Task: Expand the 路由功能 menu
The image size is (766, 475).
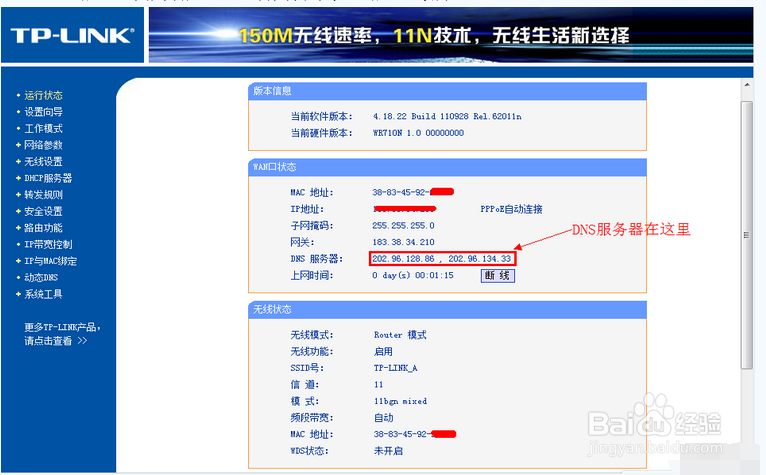Action: point(43,228)
